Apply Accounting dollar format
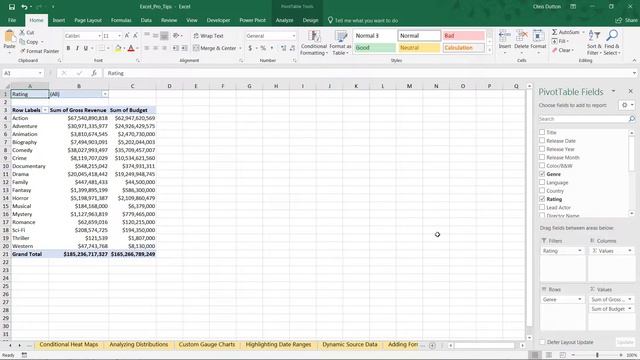This screenshot has height=360, width=640. pyautogui.click(x=250, y=48)
